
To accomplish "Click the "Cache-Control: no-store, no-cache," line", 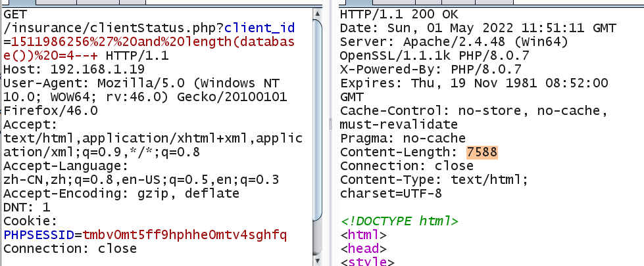I will [x=474, y=110].
